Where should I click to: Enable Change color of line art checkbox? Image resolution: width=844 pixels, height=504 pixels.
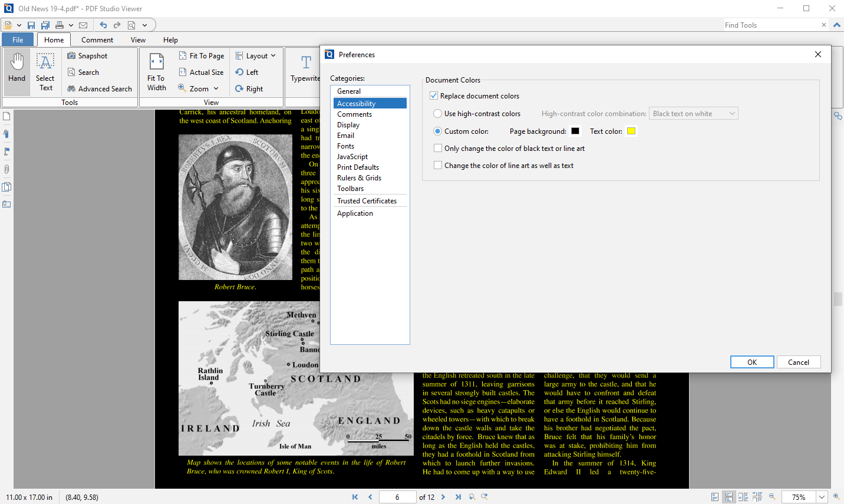pos(438,166)
